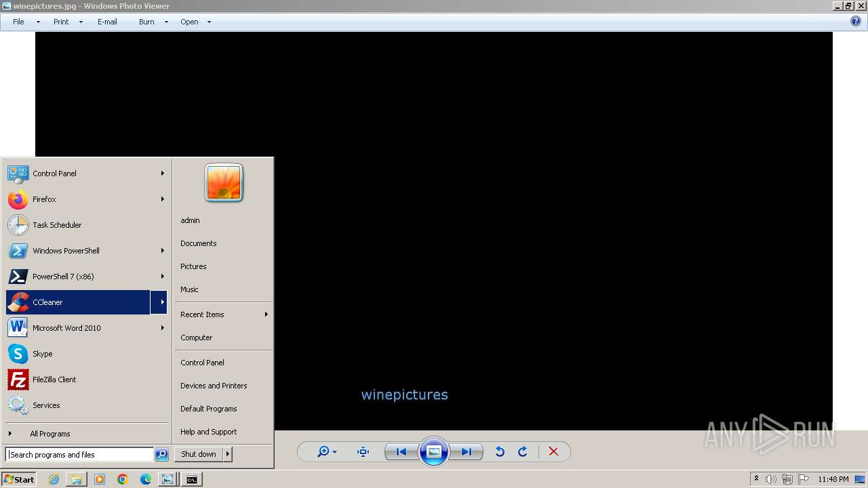
Task: Open Pictures from the Start menu
Action: [x=193, y=266]
